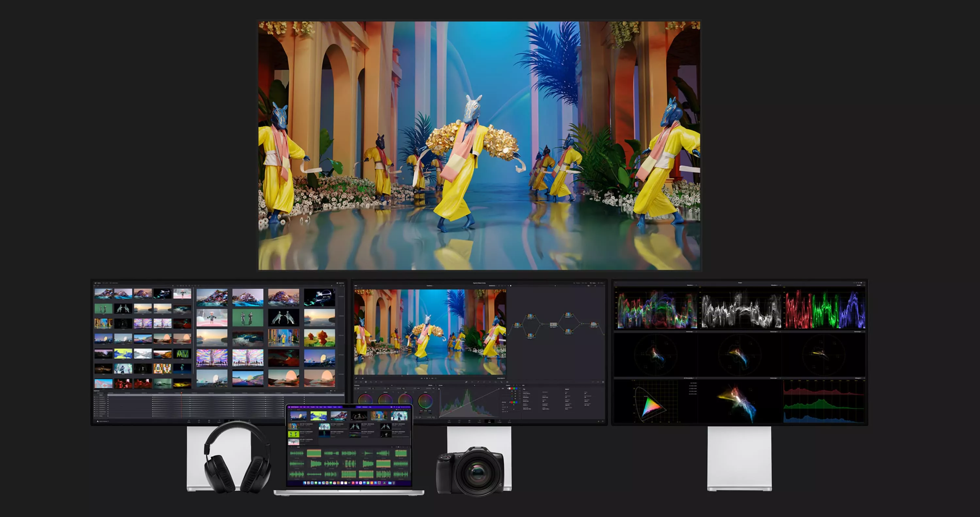Screen dimensions: 980x517
Task: Open the DaVinci Resolve app menu on laptop
Action: click(295, 407)
